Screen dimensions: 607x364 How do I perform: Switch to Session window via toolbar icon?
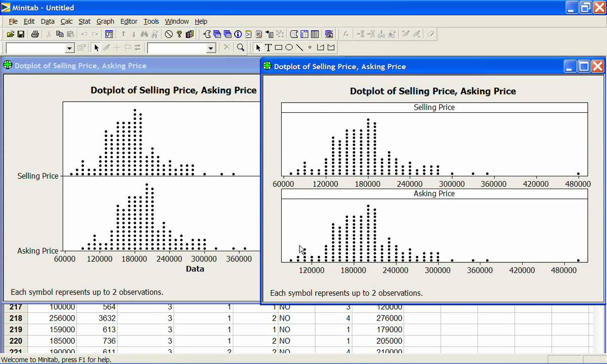coord(293,34)
